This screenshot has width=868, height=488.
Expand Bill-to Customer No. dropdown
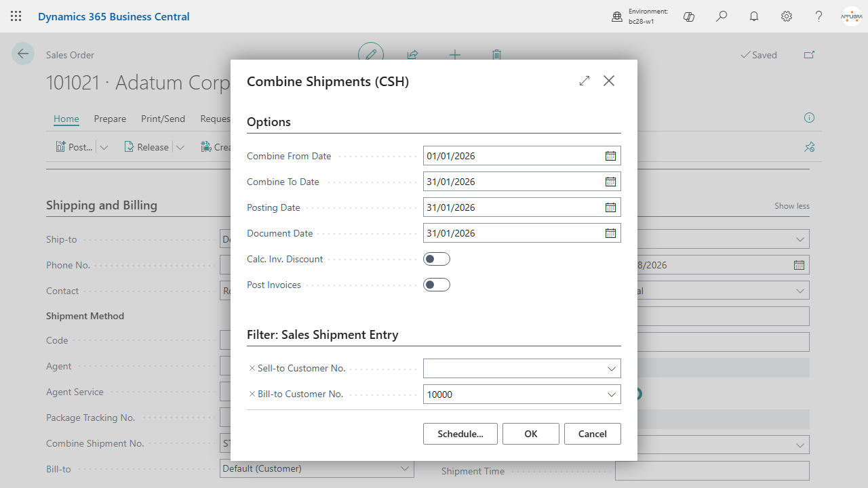tap(612, 394)
